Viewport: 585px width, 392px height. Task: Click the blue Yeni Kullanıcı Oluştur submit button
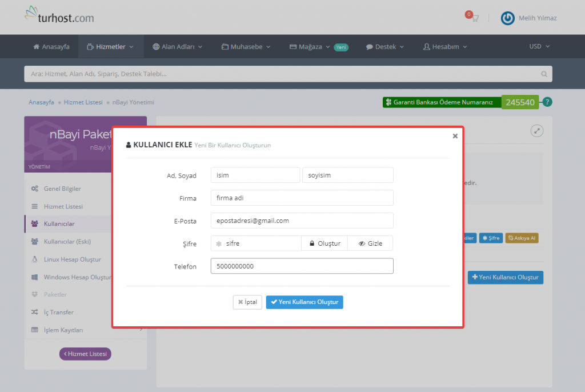point(304,302)
